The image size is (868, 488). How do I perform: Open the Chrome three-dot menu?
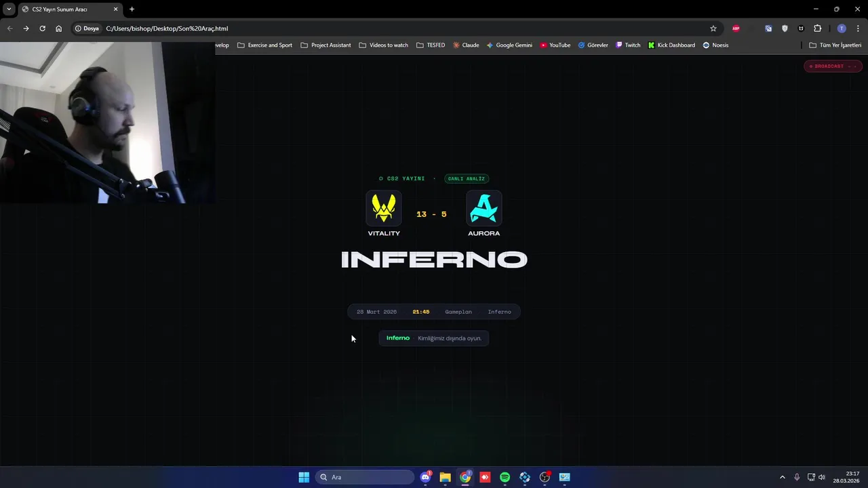click(x=859, y=28)
